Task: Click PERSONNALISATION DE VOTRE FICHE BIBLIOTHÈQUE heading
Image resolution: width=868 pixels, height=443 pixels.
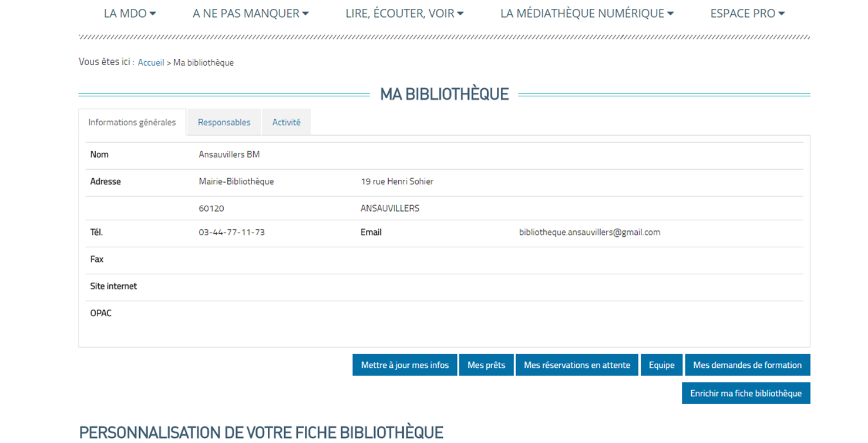Action: [261, 432]
